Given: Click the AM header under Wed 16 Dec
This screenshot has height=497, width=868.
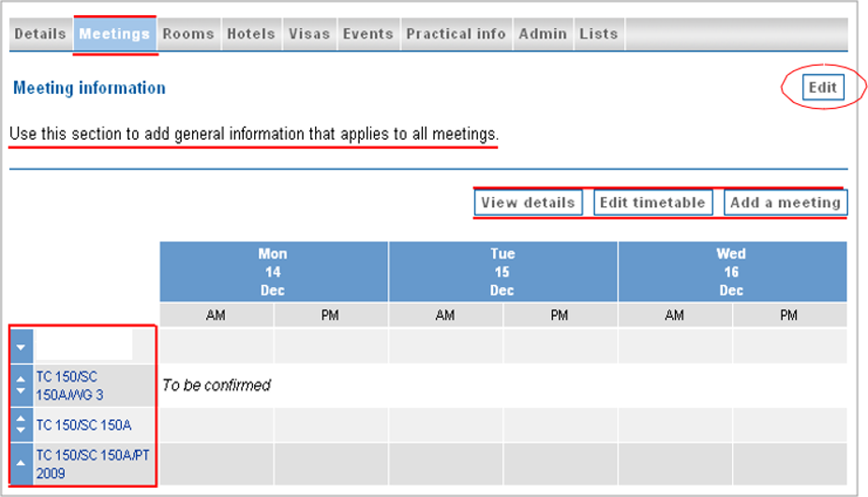Looking at the screenshot, I should 675,315.
